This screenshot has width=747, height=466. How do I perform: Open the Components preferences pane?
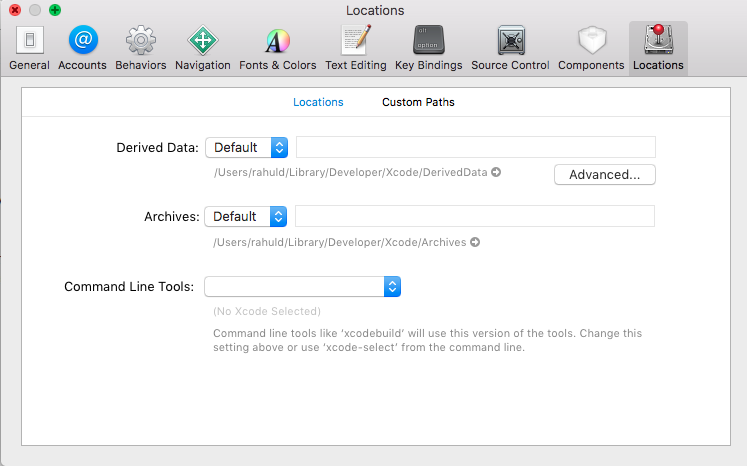[x=591, y=48]
